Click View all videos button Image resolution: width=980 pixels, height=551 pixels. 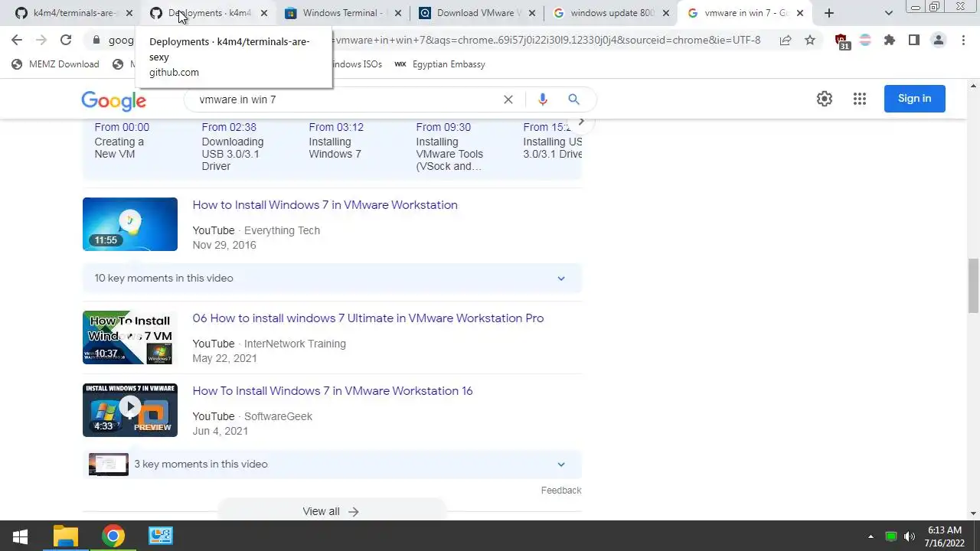tap(332, 511)
